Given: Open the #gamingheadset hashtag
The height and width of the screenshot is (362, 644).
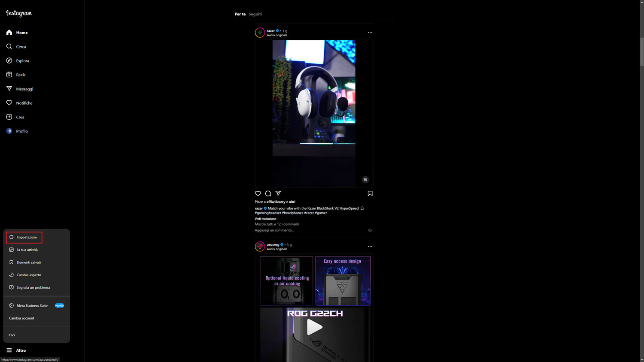Looking at the screenshot, I should click(268, 213).
